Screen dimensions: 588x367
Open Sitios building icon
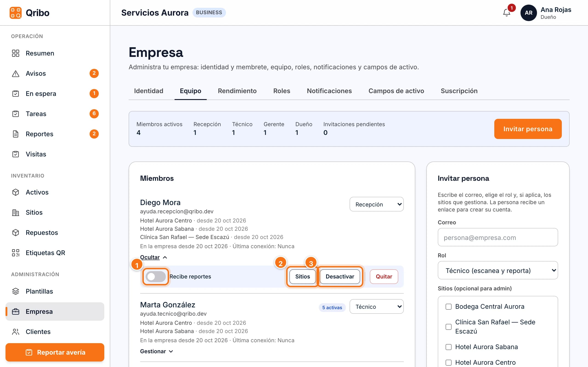click(x=16, y=212)
